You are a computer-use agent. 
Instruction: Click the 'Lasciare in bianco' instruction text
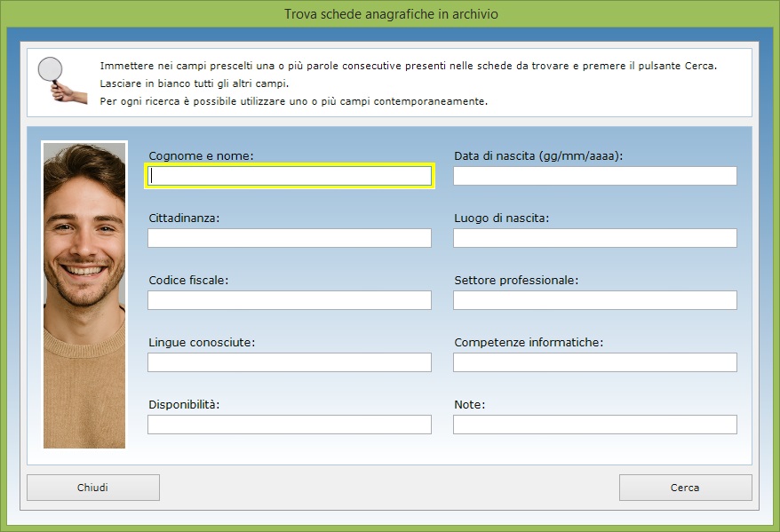tap(195, 83)
